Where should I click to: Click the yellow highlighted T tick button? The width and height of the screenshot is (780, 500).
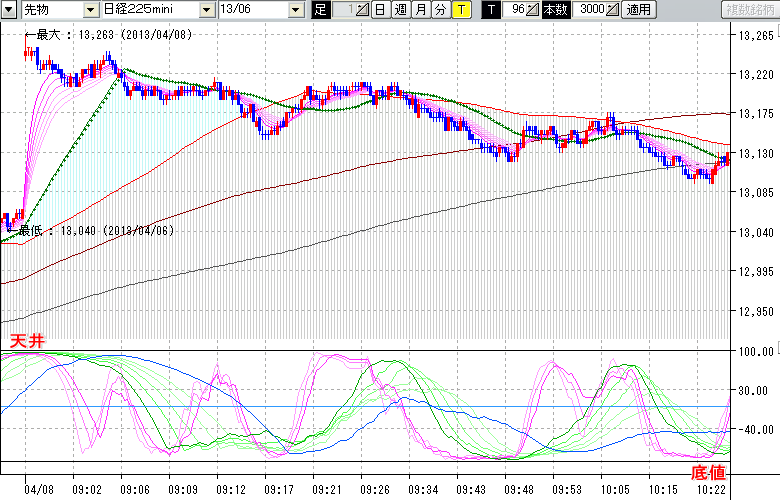pyautogui.click(x=460, y=10)
